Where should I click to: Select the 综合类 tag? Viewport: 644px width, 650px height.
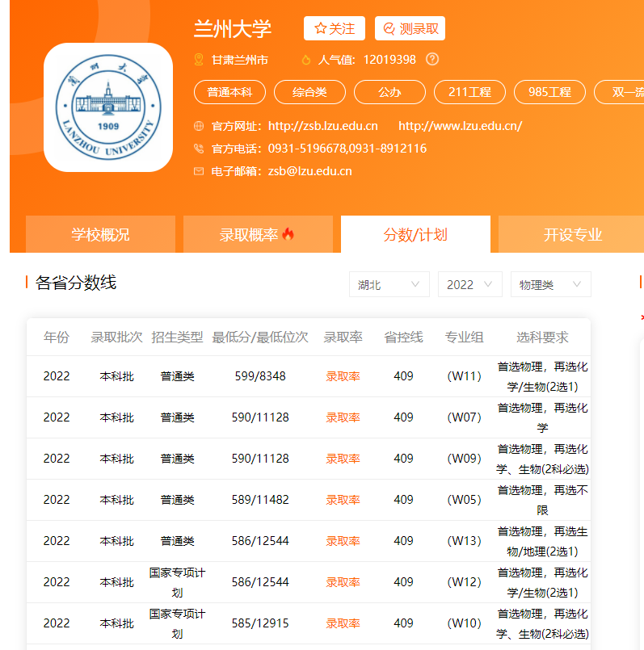click(309, 92)
